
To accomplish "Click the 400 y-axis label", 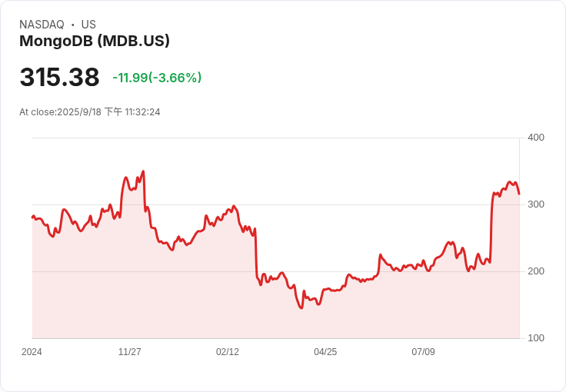I will click(x=536, y=138).
